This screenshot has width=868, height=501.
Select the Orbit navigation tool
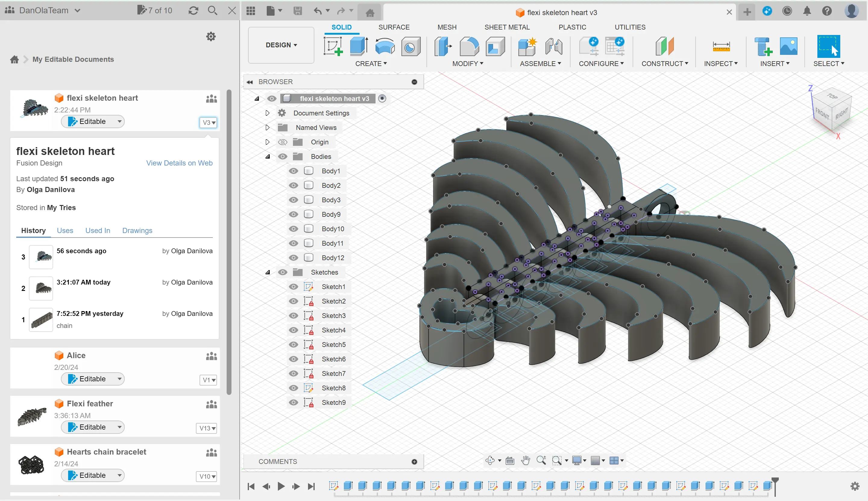(x=490, y=460)
